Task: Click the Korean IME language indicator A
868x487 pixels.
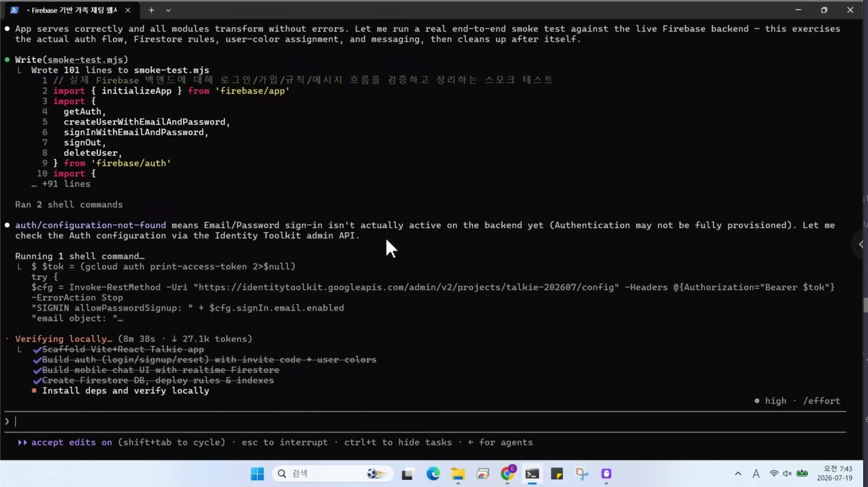Action: [x=756, y=474]
